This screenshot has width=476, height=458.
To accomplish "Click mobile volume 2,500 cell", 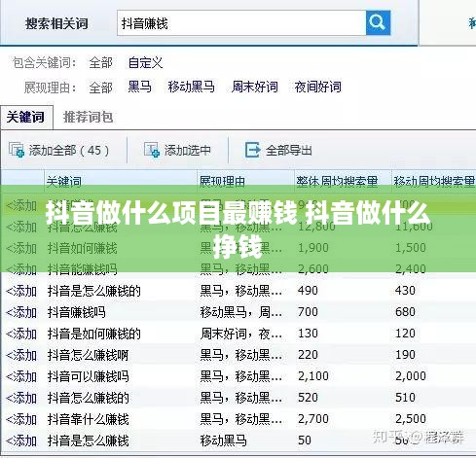I will click(411, 419).
